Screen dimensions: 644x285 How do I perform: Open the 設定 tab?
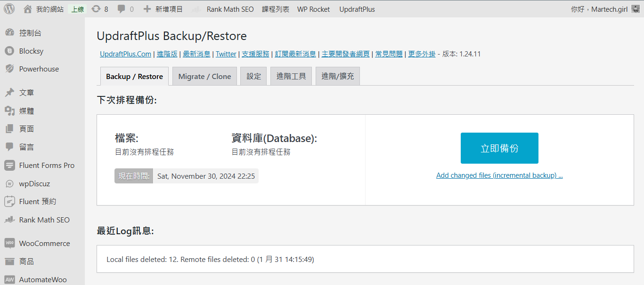pos(253,76)
